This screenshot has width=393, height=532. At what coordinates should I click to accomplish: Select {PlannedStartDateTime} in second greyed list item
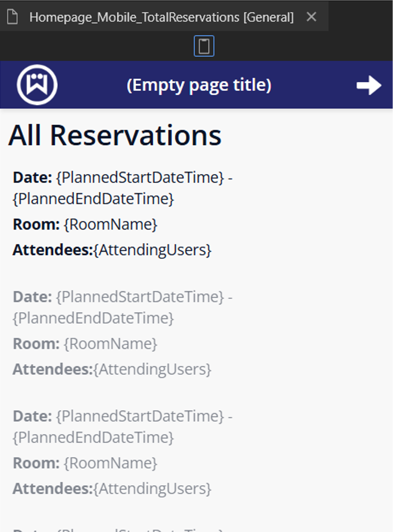(x=140, y=297)
